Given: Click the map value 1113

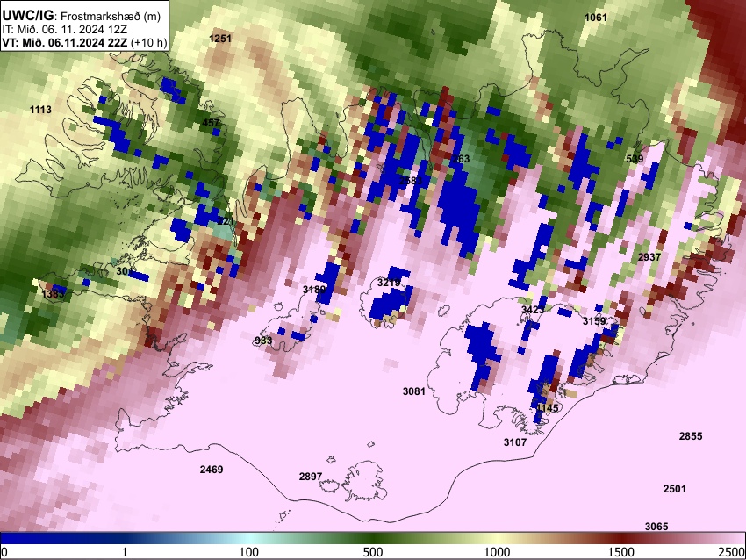Looking at the screenshot, I should pos(40,110).
